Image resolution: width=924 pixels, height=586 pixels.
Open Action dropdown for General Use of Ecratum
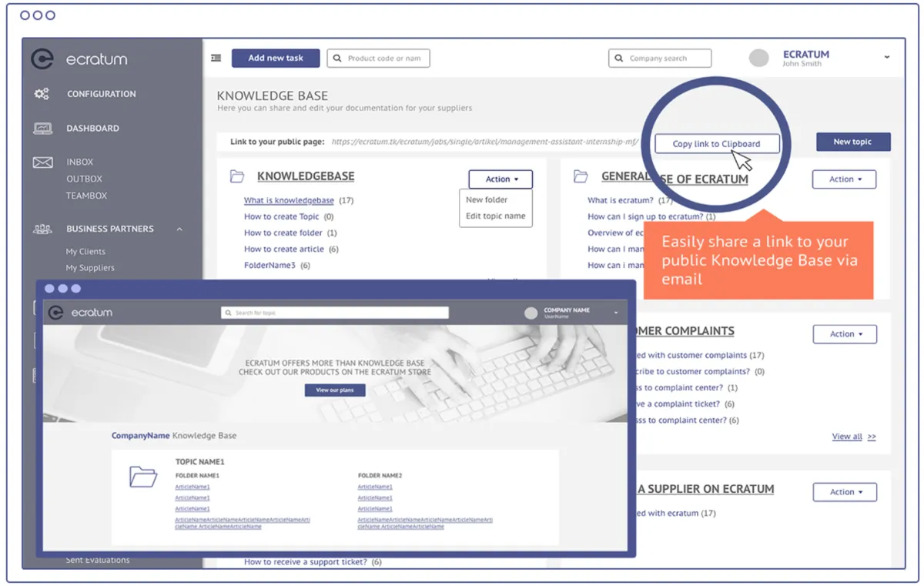pos(844,179)
